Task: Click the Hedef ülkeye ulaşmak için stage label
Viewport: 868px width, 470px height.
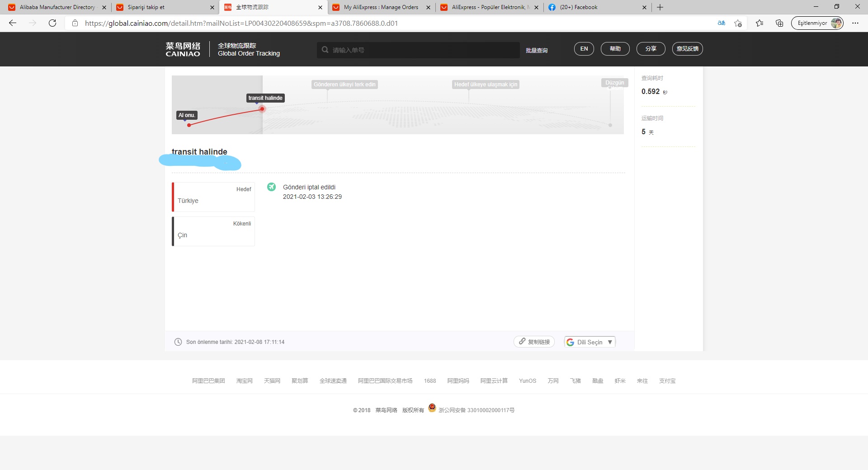Action: 486,85
